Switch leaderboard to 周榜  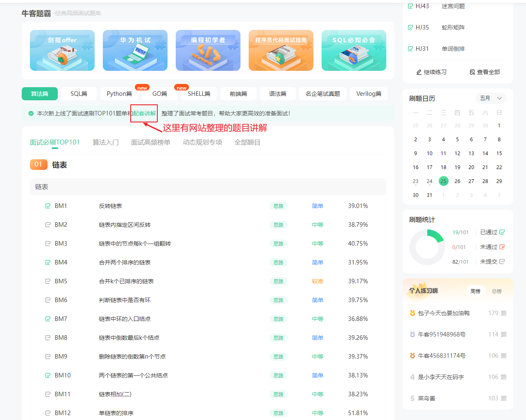[475, 291]
